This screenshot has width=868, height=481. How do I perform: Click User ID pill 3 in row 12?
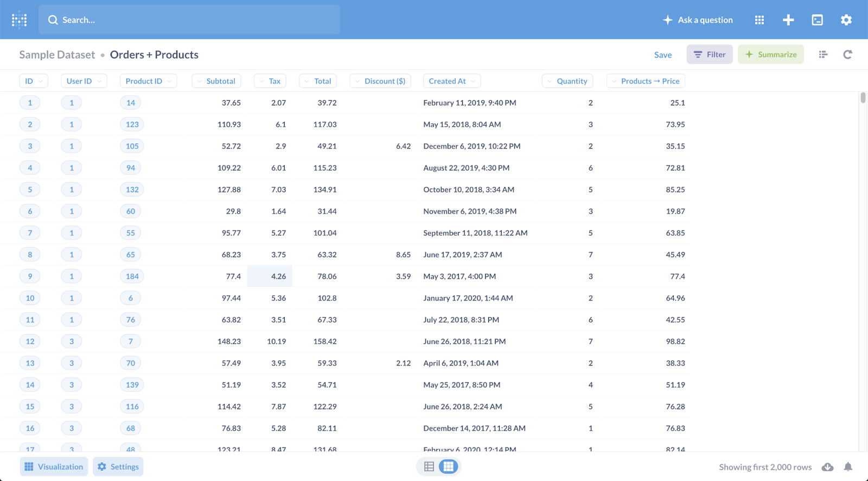(71, 341)
